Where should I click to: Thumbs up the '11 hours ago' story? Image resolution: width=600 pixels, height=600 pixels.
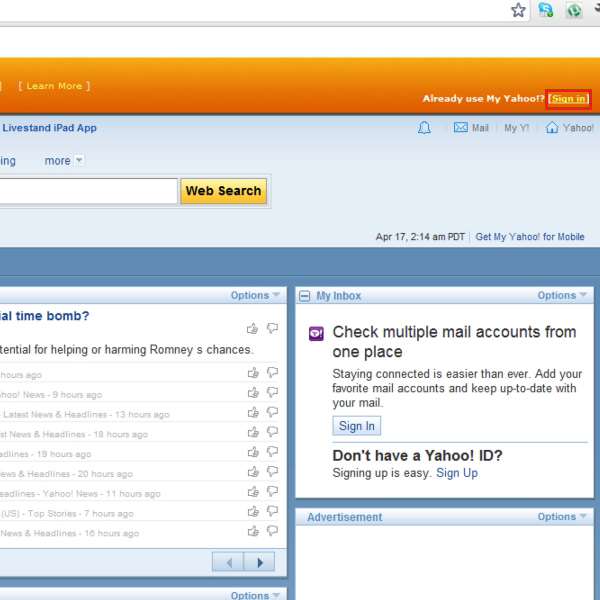[x=253, y=492]
